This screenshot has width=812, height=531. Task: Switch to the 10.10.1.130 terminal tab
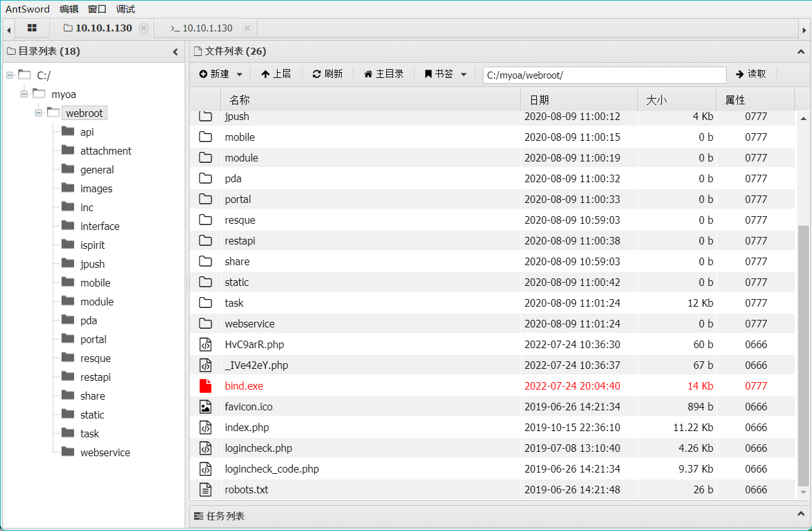[x=202, y=28]
